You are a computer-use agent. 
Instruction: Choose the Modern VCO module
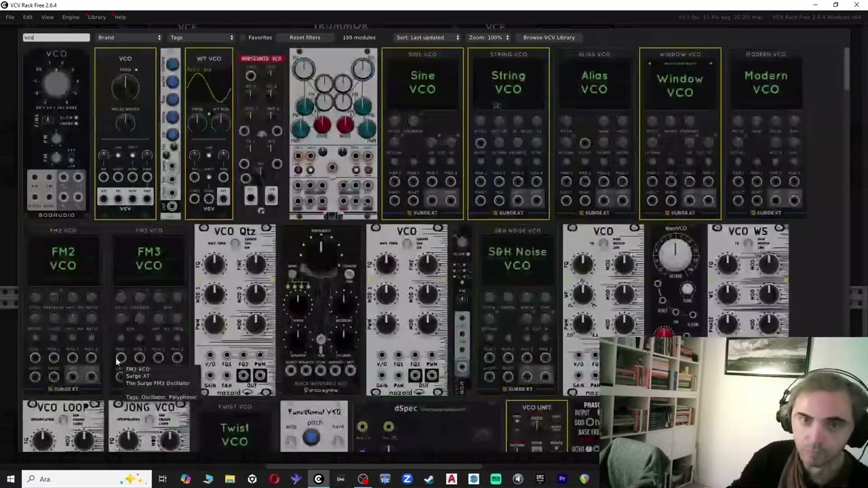coord(766,134)
